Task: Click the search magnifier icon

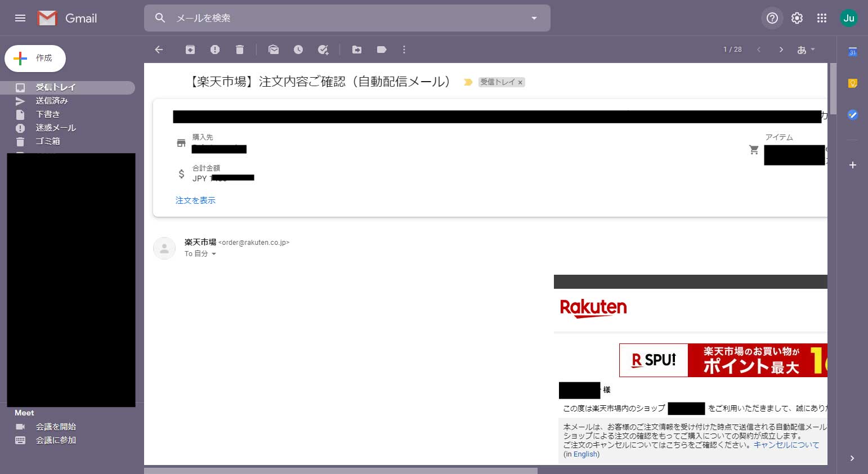Action: click(x=160, y=18)
